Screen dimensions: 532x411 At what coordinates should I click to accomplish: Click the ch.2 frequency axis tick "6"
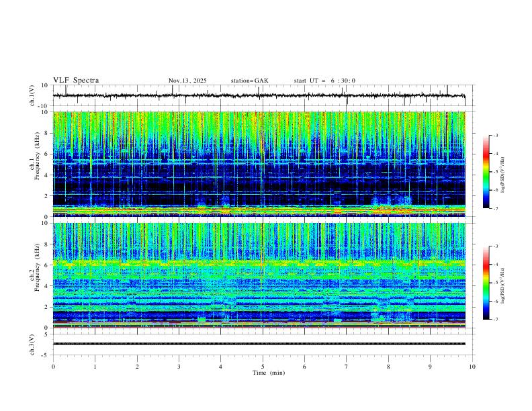point(48,265)
